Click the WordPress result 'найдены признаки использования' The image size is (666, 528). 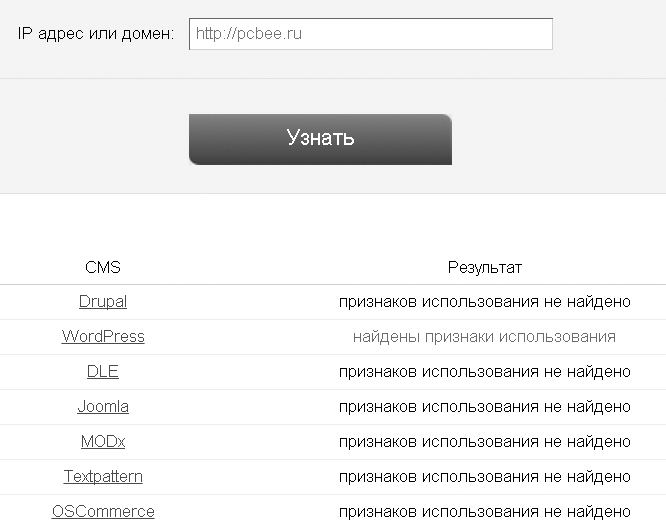click(484, 337)
